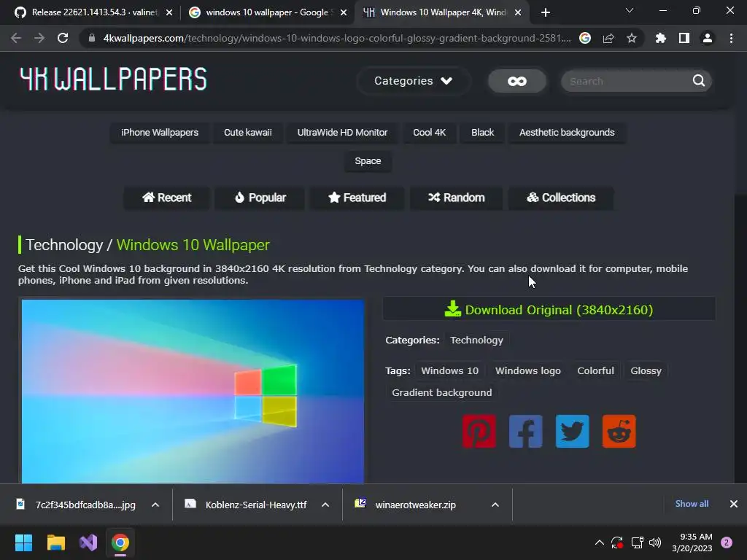Share this page via share icon
The image size is (747, 560).
pyautogui.click(x=608, y=38)
